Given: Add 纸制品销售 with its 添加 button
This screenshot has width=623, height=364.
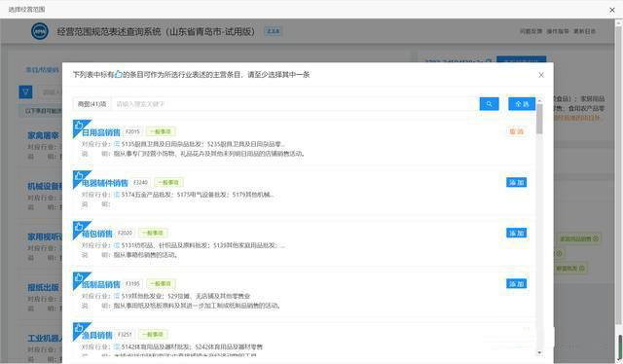Looking at the screenshot, I should pos(517,284).
